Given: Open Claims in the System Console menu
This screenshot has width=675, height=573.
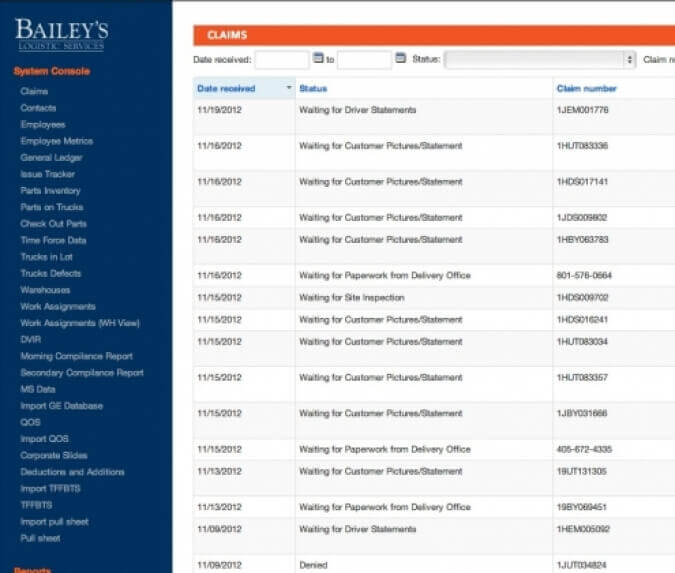Looking at the screenshot, I should (34, 91).
